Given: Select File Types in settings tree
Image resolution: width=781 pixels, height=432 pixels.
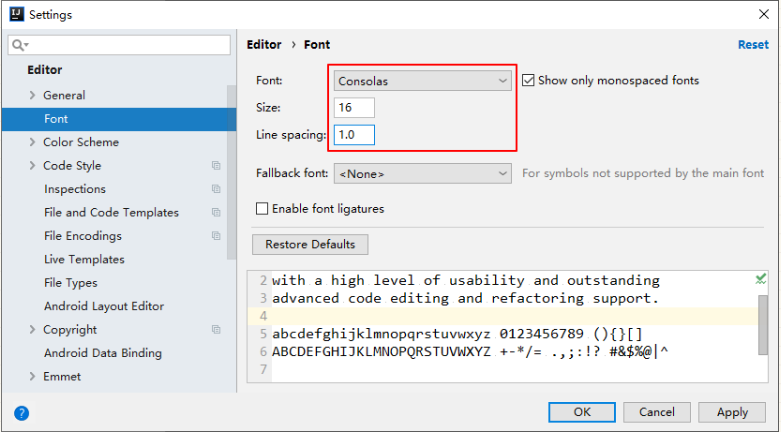Looking at the screenshot, I should tap(70, 283).
